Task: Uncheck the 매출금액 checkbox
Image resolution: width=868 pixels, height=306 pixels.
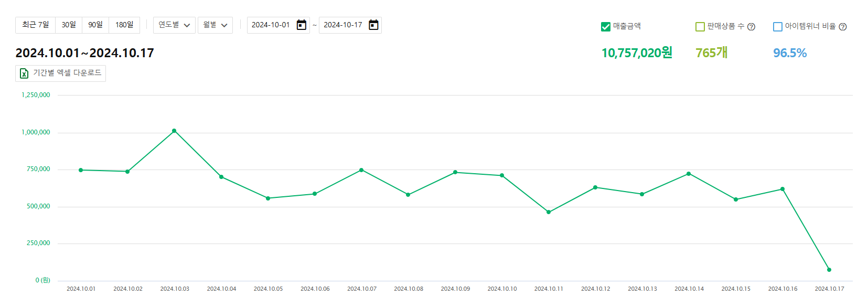Action: [606, 27]
